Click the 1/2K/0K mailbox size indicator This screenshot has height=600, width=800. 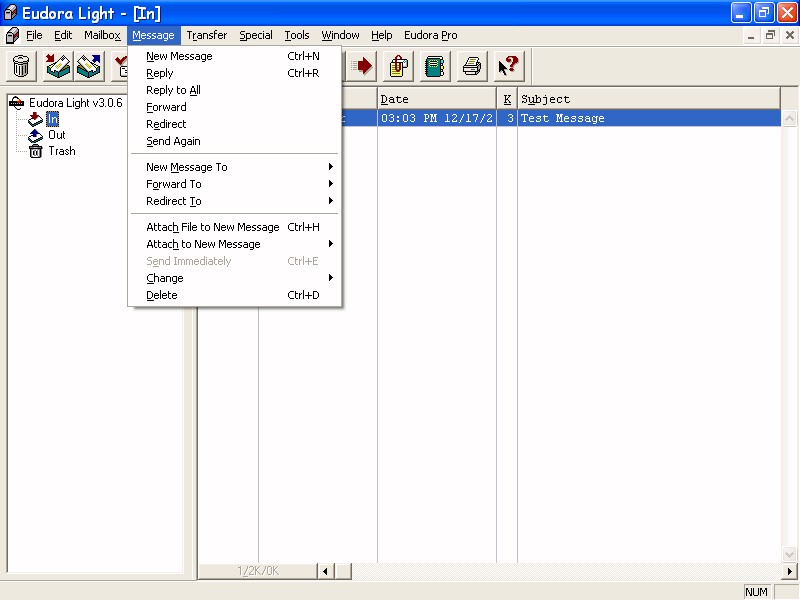tap(258, 571)
